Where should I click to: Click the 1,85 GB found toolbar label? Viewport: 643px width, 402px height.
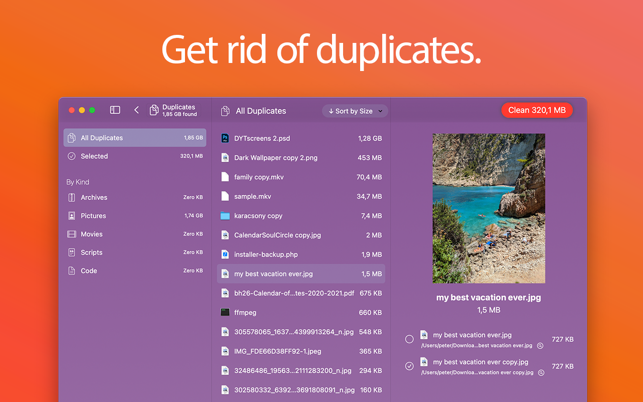[180, 114]
